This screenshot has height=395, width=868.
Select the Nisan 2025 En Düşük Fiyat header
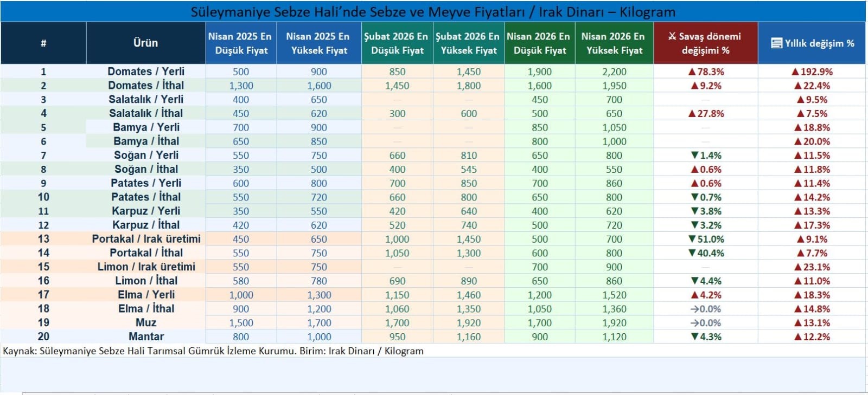[x=241, y=43]
